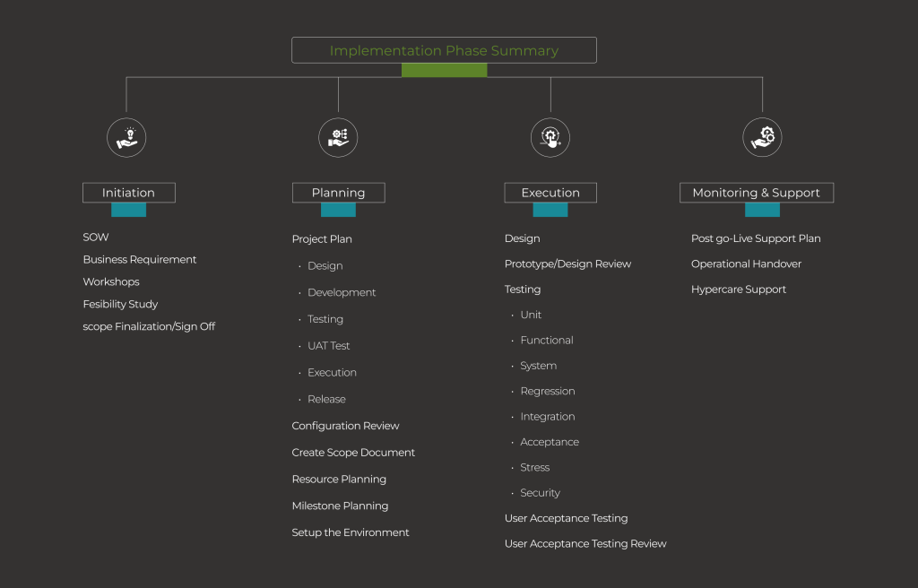Select the Planning gear-and-pencil icon
This screenshot has height=588, width=918.
338,136
